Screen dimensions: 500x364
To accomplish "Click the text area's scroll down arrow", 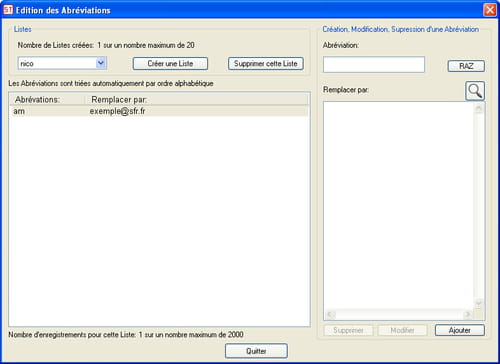I will click(x=479, y=303).
